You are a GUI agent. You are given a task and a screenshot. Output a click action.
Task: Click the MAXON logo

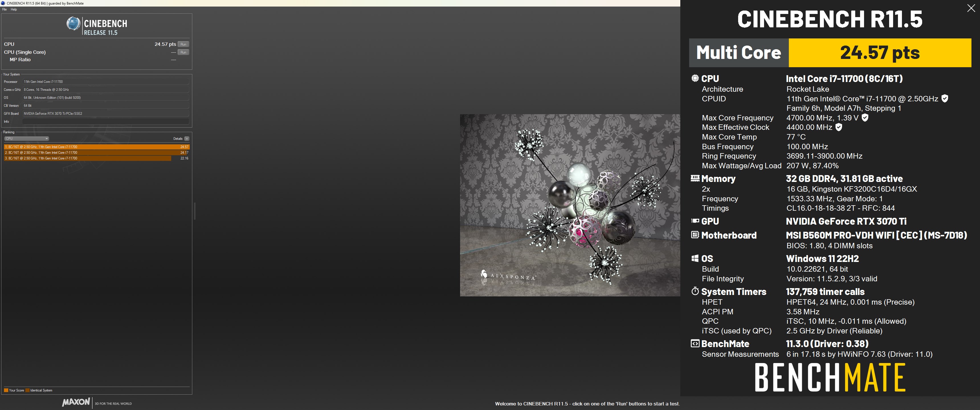pyautogui.click(x=76, y=402)
